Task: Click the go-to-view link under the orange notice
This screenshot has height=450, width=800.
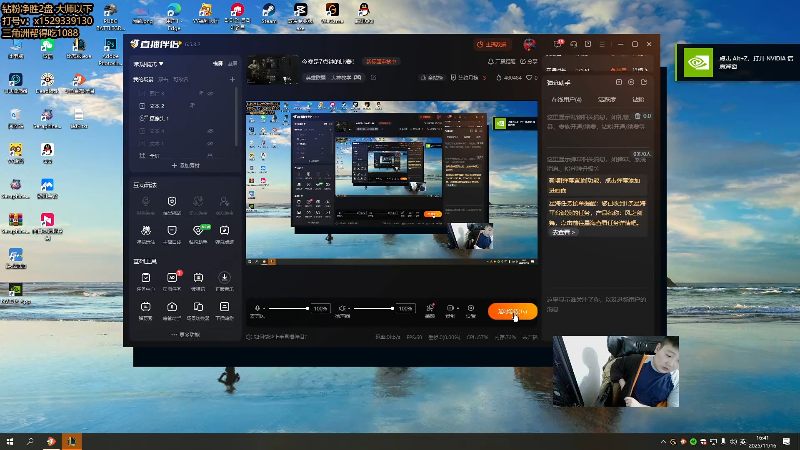Action: [563, 232]
